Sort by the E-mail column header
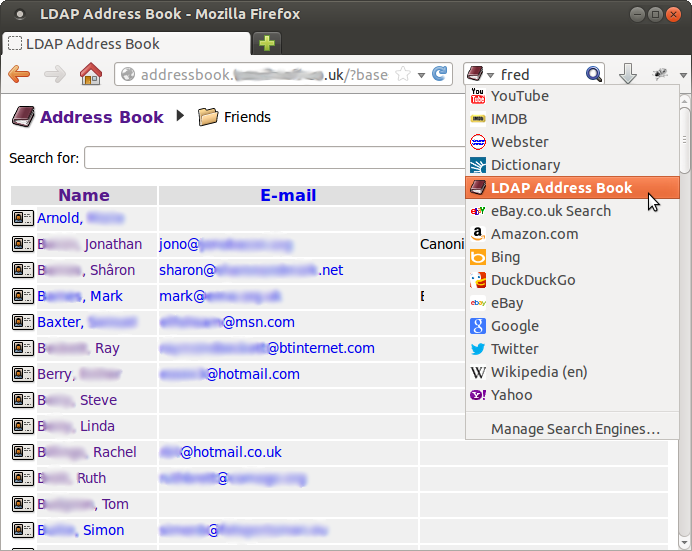This screenshot has width=692, height=551. coord(288,195)
